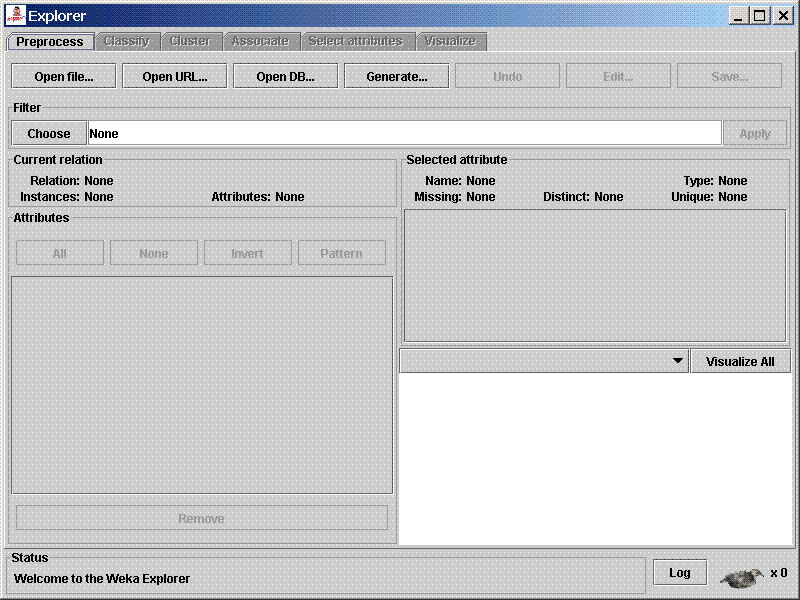Click the 'Explorer' window title text
The height and width of the screenshot is (600, 800).
[x=57, y=16]
